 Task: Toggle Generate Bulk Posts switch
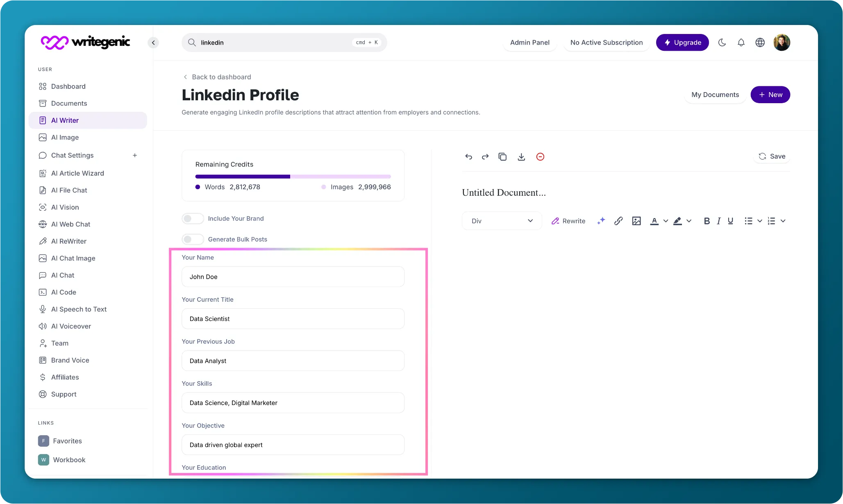tap(193, 240)
